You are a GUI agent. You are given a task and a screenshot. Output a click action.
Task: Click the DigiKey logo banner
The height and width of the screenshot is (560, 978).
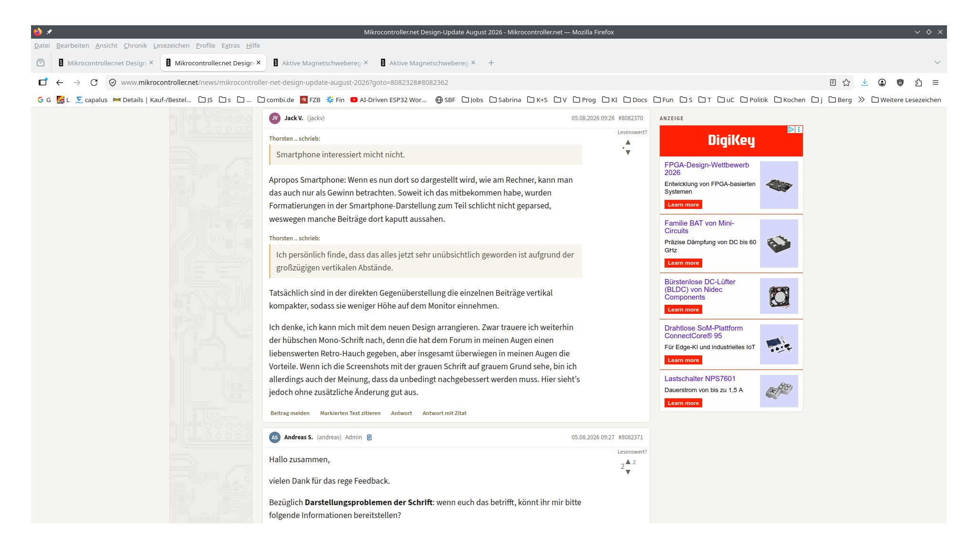(731, 141)
